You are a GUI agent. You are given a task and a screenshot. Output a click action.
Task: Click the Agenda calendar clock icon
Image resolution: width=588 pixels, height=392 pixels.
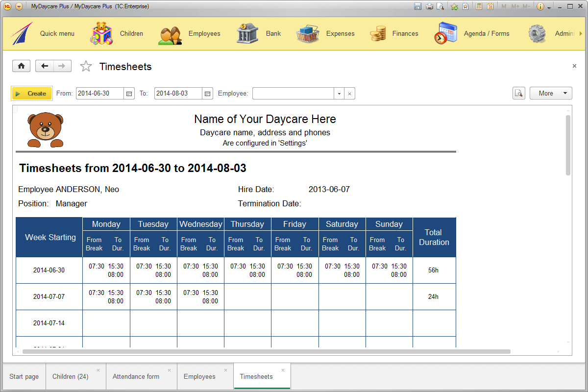pyautogui.click(x=445, y=33)
